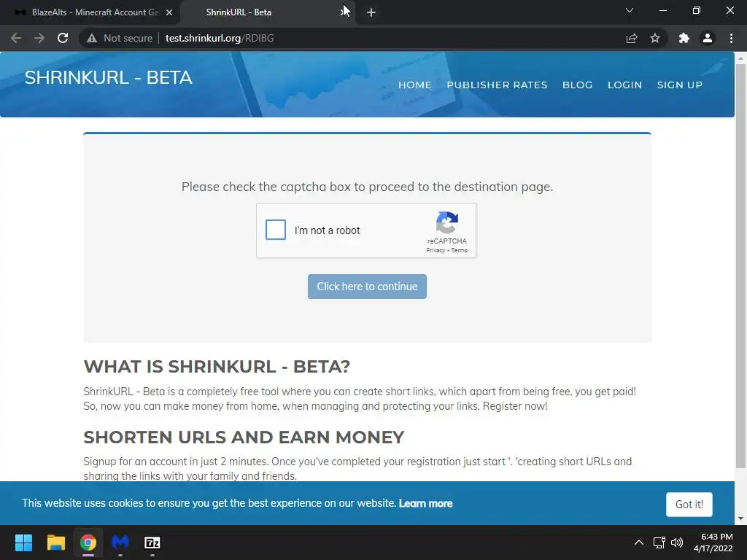
Task: Open Malwarebytes from taskbar
Action: (x=120, y=542)
